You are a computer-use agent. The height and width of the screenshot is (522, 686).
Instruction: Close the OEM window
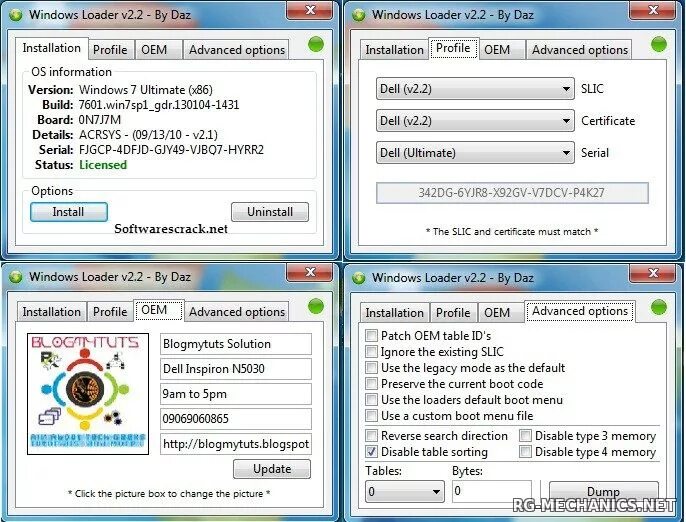[x=310, y=272]
